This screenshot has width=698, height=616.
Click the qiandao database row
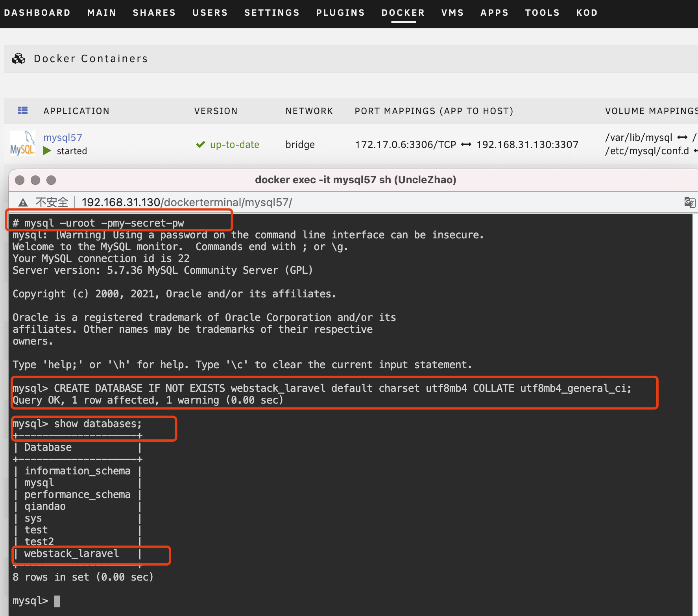coord(45,506)
